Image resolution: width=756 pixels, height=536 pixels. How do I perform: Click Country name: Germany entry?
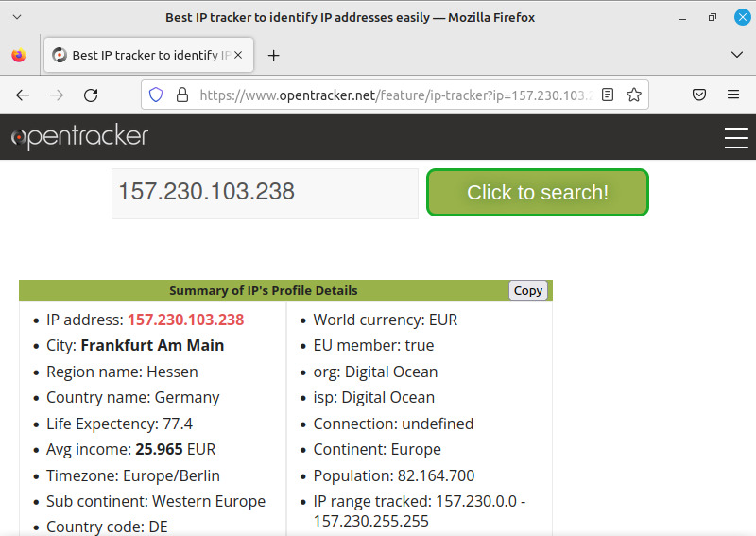tap(132, 398)
